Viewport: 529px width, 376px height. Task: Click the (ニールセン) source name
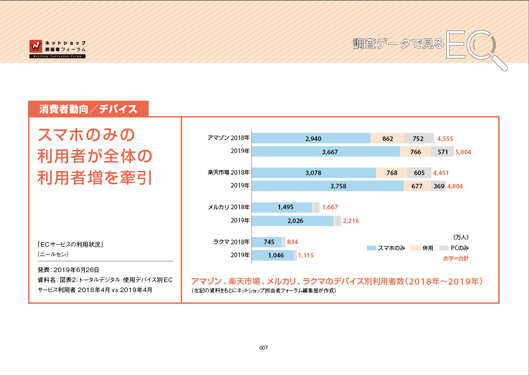point(53,254)
